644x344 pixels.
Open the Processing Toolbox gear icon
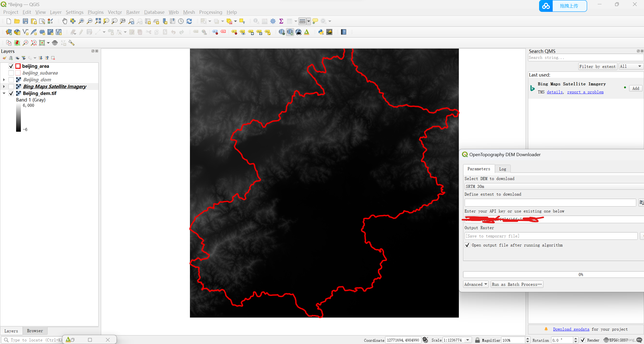tap(273, 21)
